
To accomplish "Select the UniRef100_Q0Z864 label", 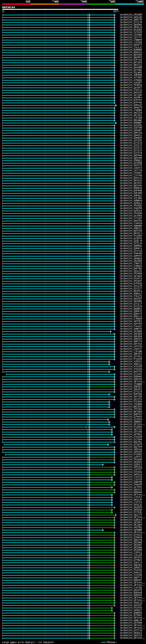I will coord(131,30).
